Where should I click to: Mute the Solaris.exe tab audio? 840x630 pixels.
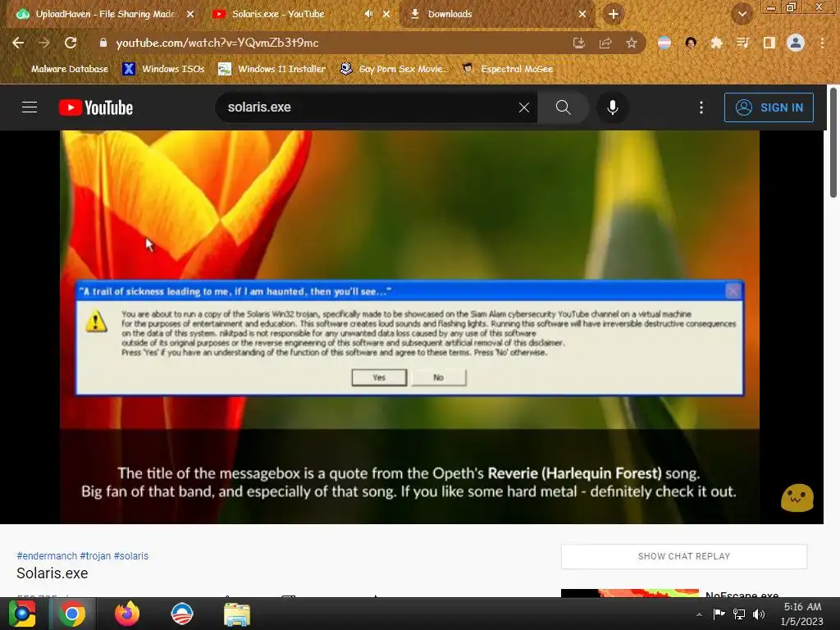368,14
